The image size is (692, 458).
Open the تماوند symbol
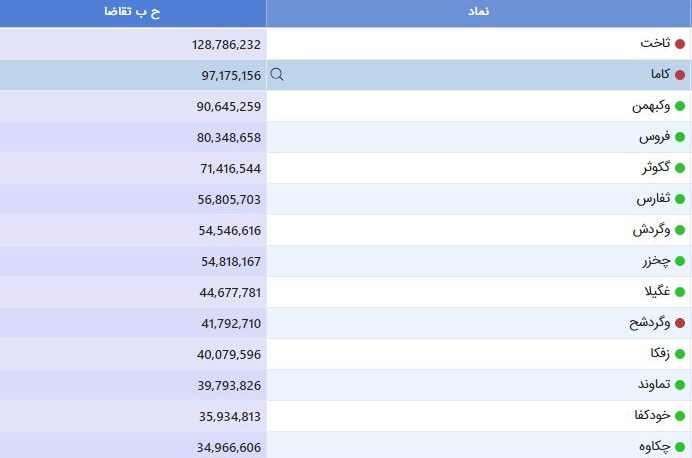coord(654,384)
